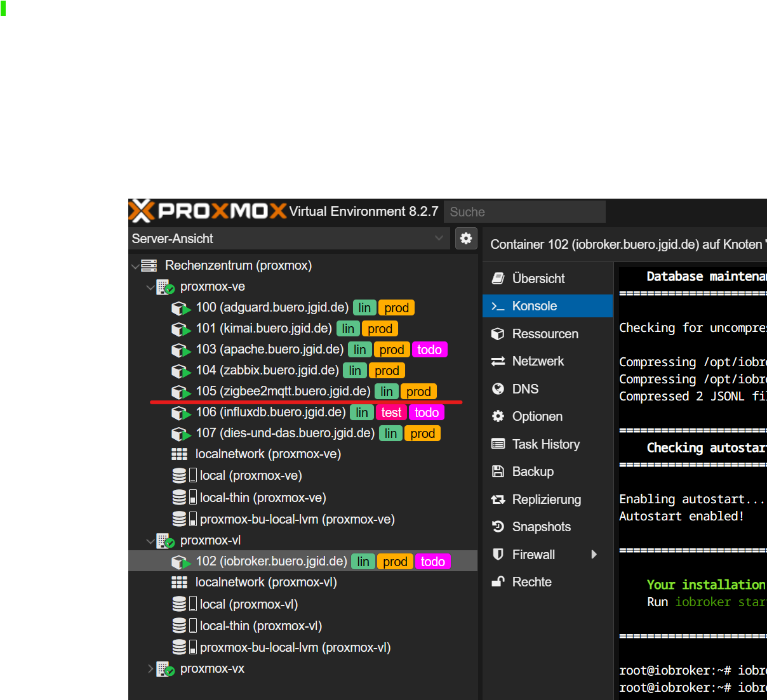Click storage icon of proxmox-bu-local-lvm (proxmox-ve)
The height and width of the screenshot is (700, 767).
pyautogui.click(x=184, y=519)
